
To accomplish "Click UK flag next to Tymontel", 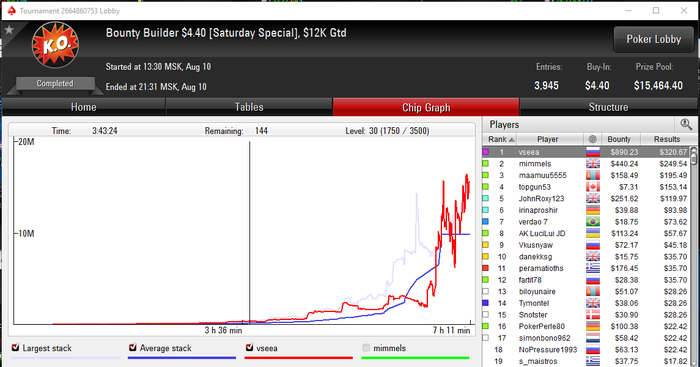I will pyautogui.click(x=593, y=303).
